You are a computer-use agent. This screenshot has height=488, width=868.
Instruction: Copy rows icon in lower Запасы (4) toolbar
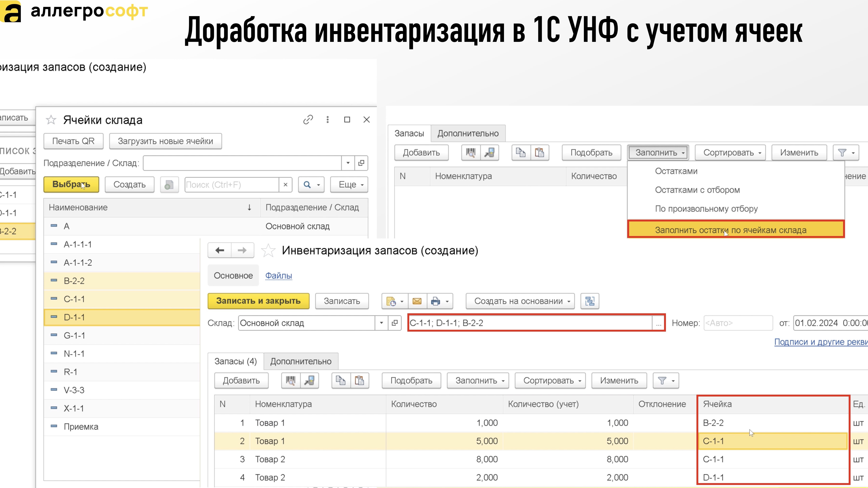[341, 381]
